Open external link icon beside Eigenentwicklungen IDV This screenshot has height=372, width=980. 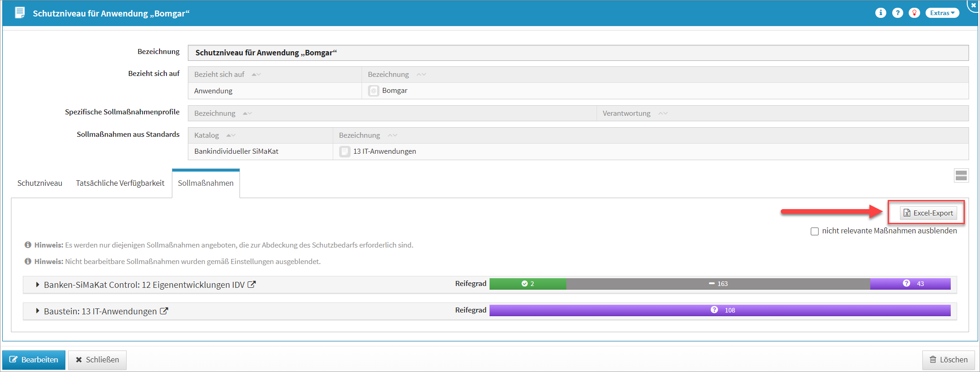pos(251,285)
